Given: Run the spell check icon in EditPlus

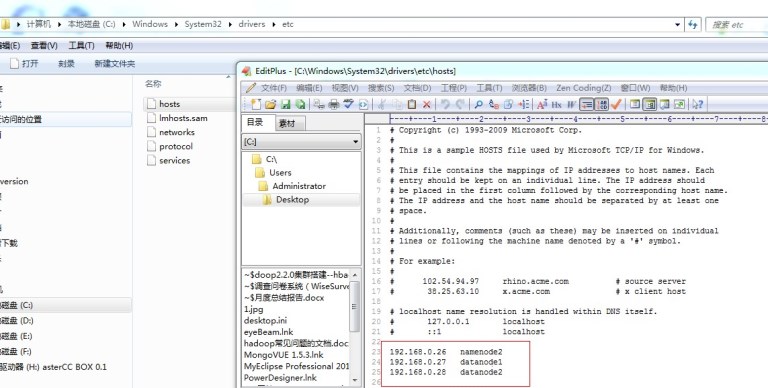Looking at the screenshot, I should pos(349,104).
